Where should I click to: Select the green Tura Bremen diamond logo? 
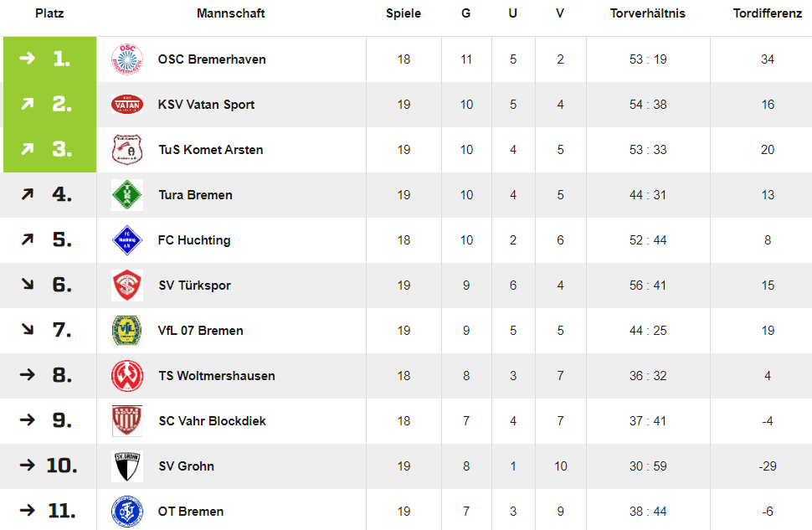(x=127, y=195)
